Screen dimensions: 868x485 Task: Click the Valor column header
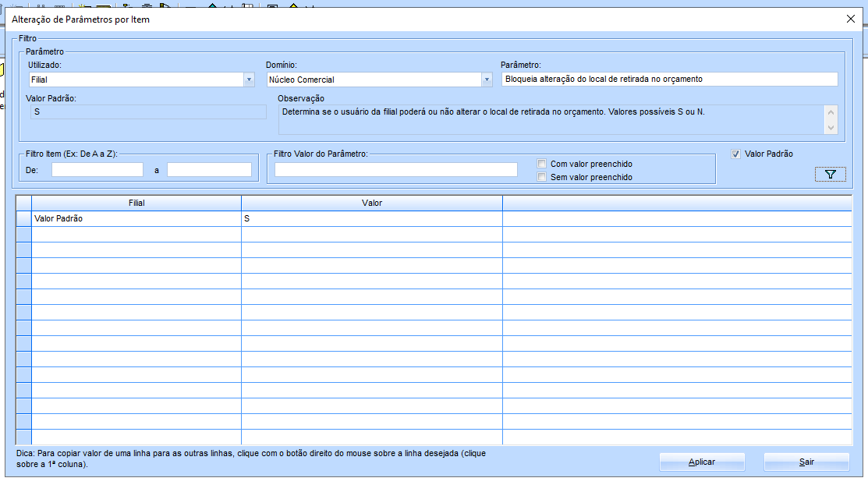point(372,203)
